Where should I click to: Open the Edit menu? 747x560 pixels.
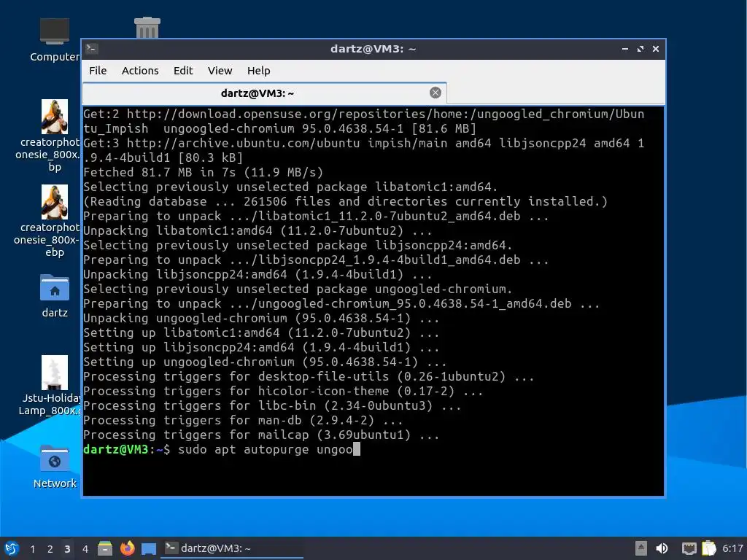tap(183, 71)
